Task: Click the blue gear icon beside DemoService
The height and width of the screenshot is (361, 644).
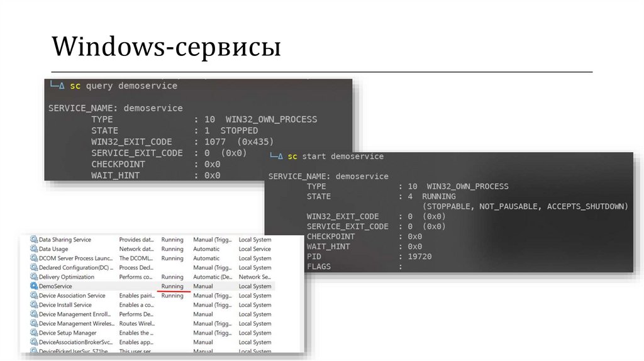Action: pos(34,286)
